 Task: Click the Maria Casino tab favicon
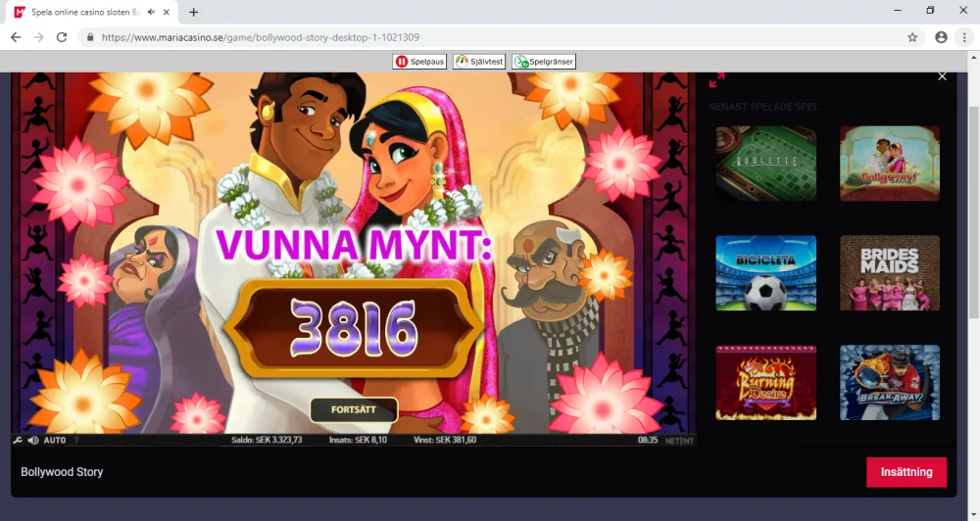20,12
